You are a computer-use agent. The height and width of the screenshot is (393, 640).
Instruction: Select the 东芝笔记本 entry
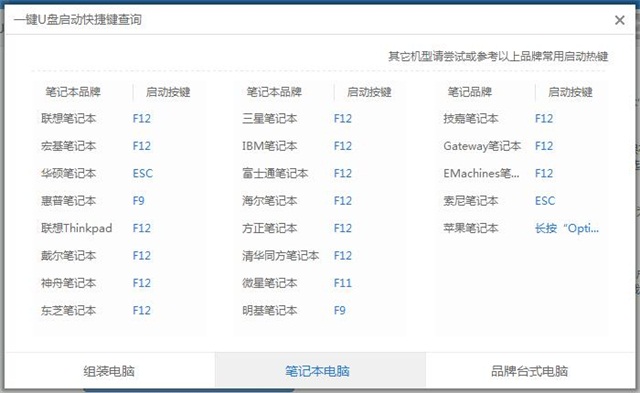69,310
